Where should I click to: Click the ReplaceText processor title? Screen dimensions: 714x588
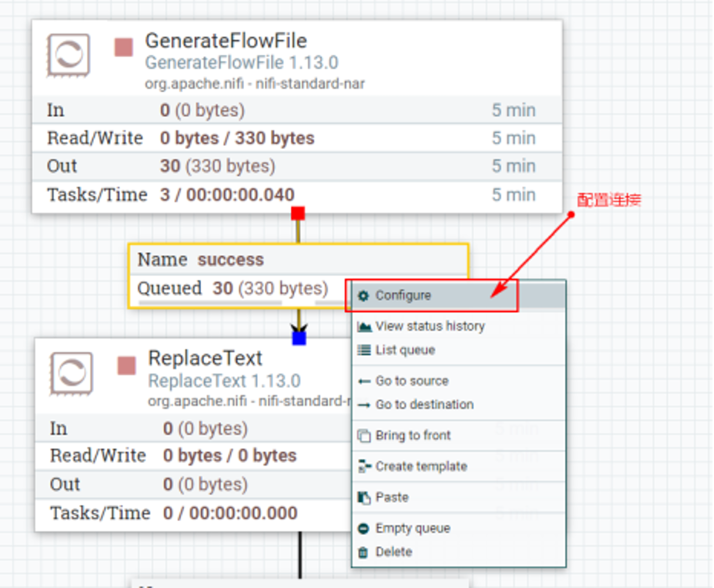coord(205,358)
